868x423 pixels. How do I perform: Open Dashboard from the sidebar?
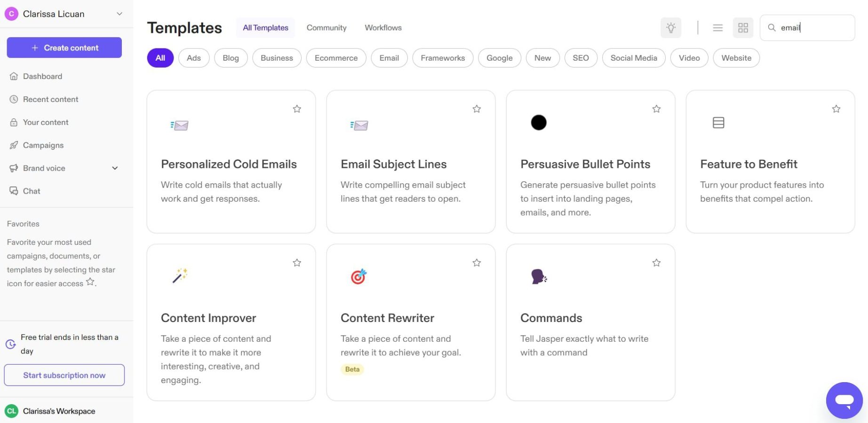pyautogui.click(x=42, y=76)
